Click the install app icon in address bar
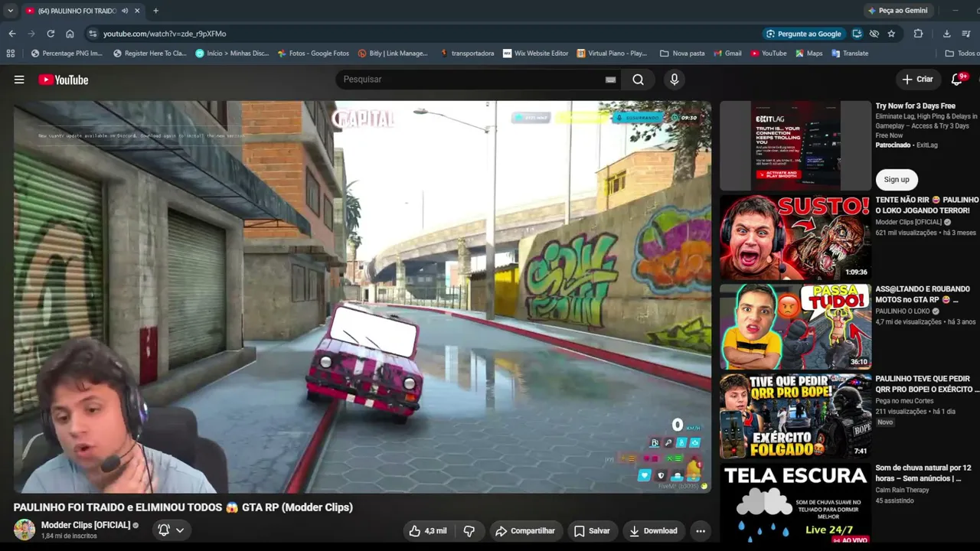 [x=857, y=34]
